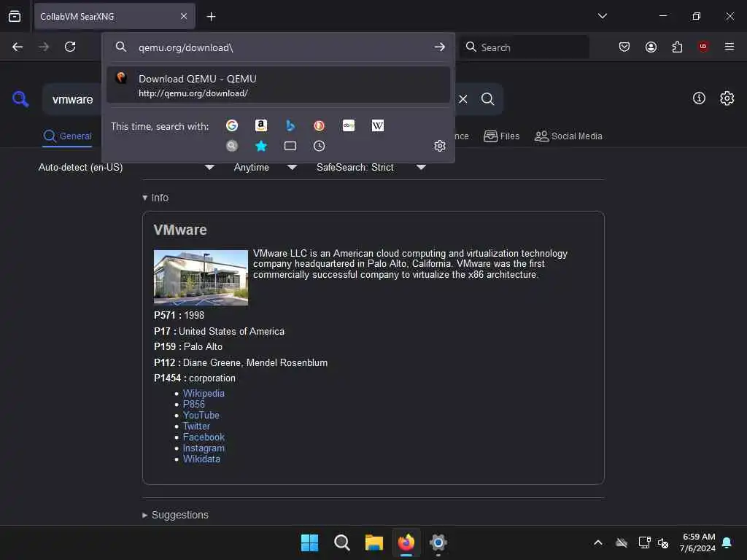Switch to the Files category tab
The height and width of the screenshot is (560, 747).
501,136
